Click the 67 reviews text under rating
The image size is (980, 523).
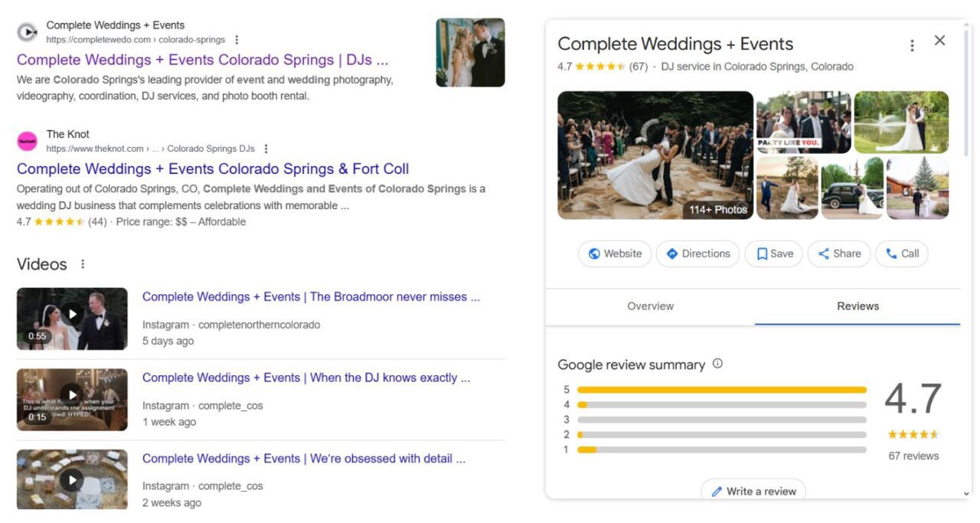(x=913, y=456)
